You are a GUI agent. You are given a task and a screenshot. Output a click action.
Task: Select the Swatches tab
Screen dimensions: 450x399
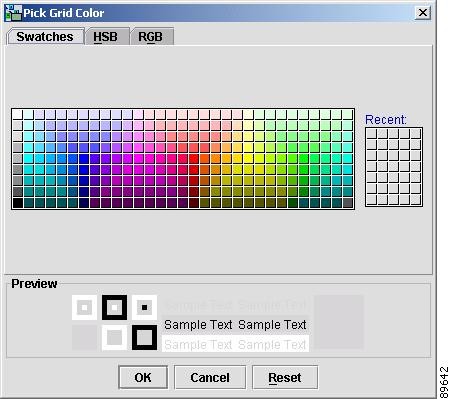click(x=45, y=36)
